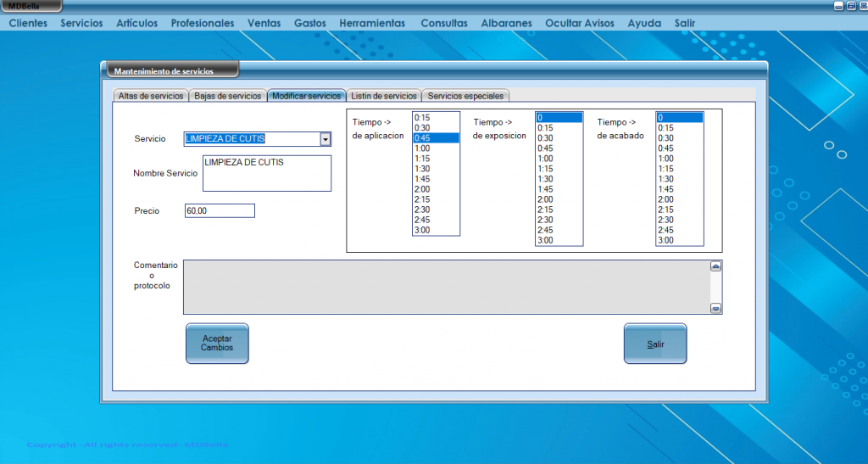This screenshot has width=868, height=464.
Task: Select the Modificar servicios tab
Action: 306,96
